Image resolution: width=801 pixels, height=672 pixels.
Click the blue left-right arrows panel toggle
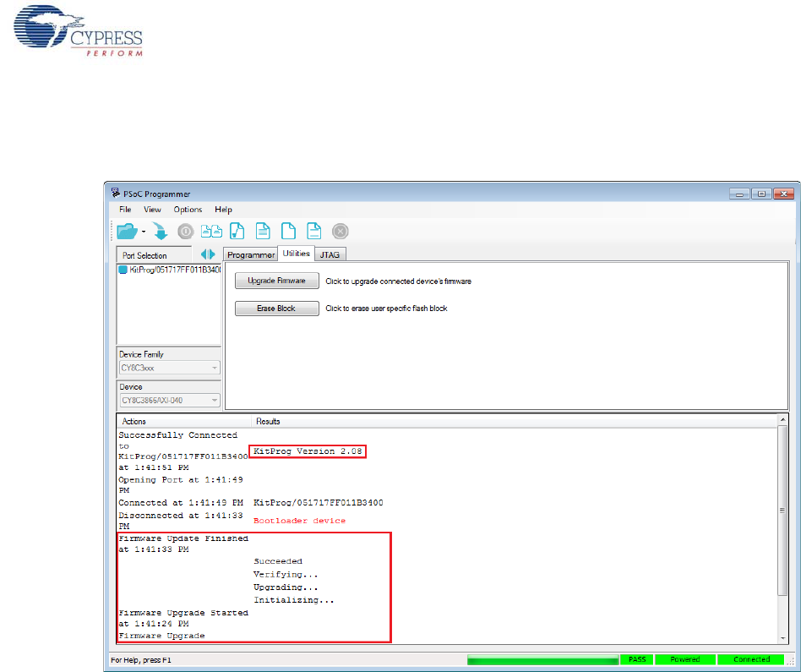[x=208, y=254]
